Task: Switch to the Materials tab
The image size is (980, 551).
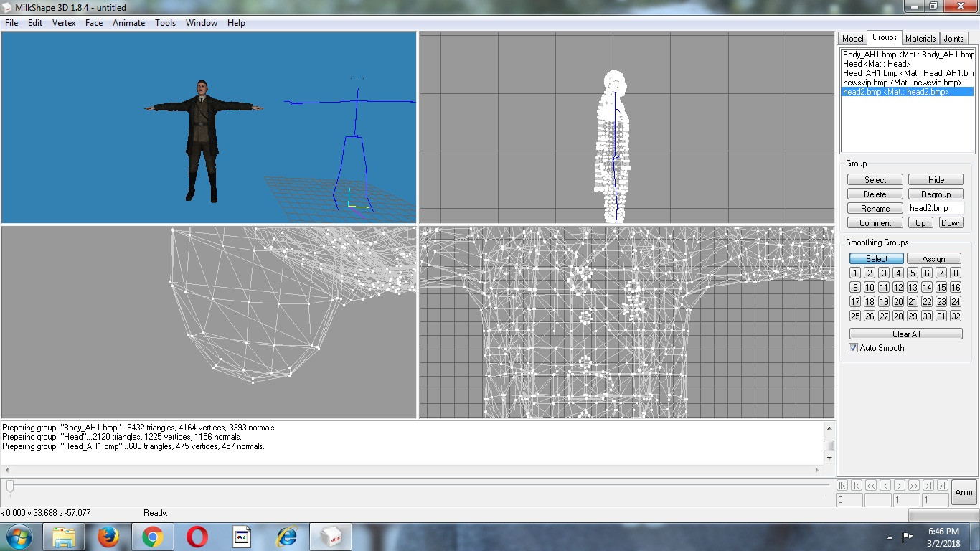Action: (x=920, y=38)
